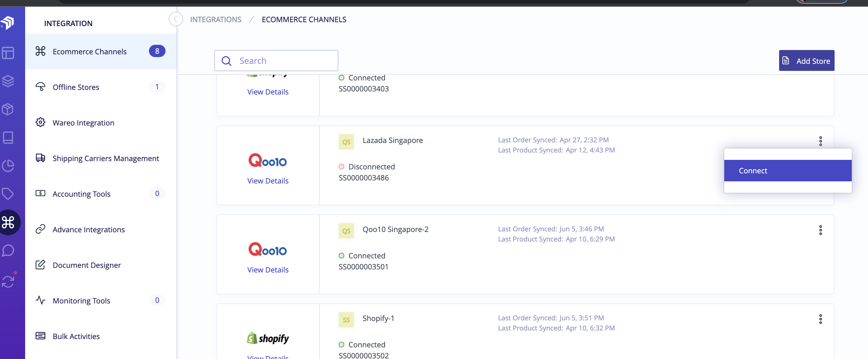Click the Wareo Integration gear icon

tap(40, 122)
